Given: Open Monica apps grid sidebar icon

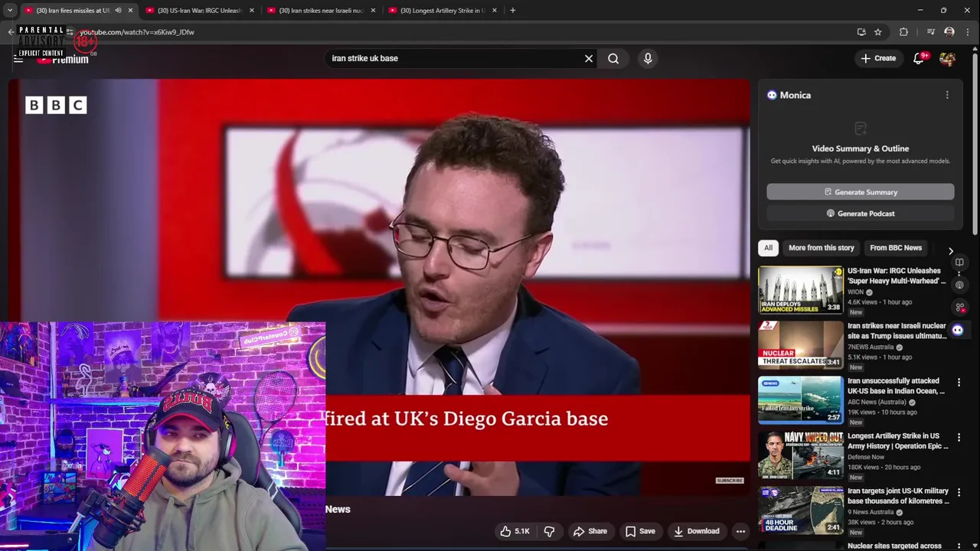Looking at the screenshot, I should [959, 307].
